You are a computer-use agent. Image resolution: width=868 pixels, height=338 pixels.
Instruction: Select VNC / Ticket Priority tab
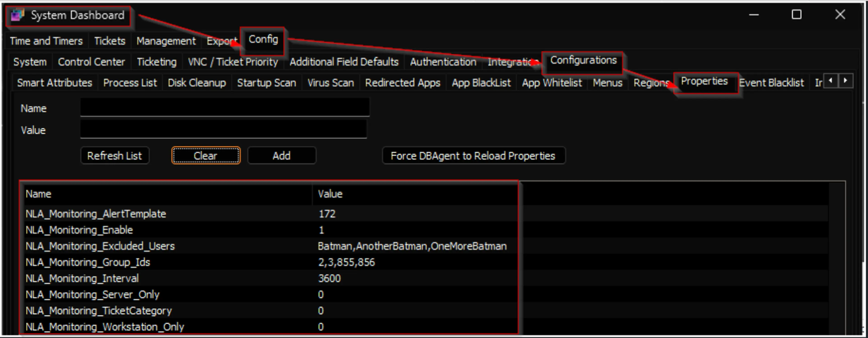233,62
